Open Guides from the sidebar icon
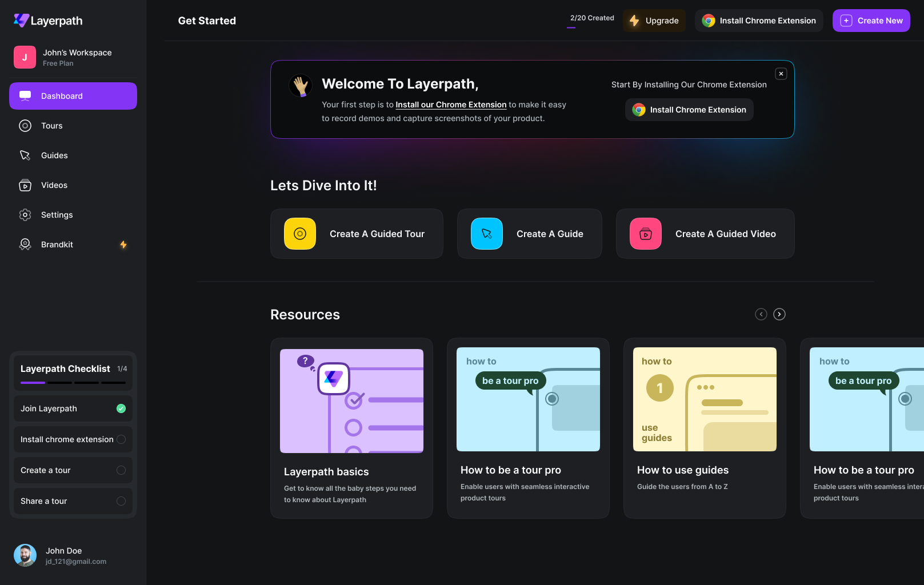This screenshot has height=585, width=924. pyautogui.click(x=25, y=155)
